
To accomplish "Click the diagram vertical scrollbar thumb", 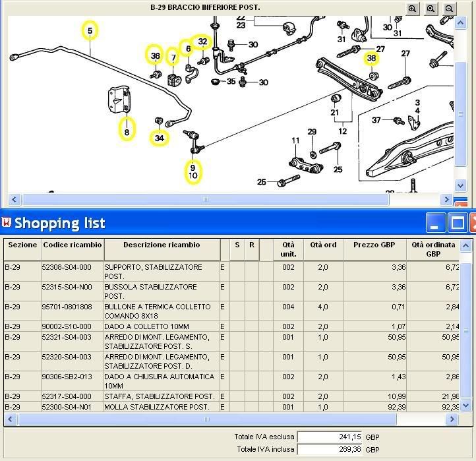I will (461, 114).
